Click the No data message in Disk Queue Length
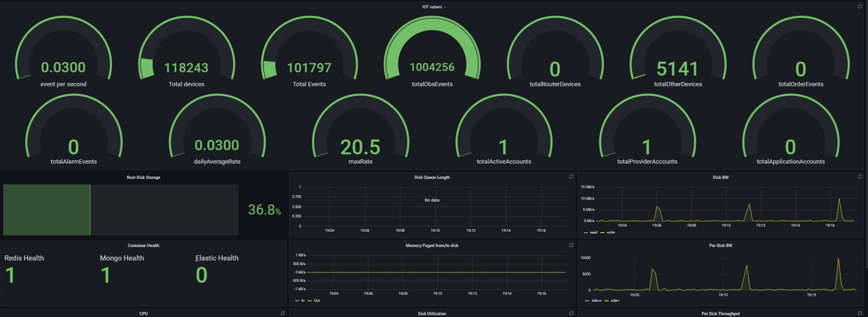 [432, 200]
